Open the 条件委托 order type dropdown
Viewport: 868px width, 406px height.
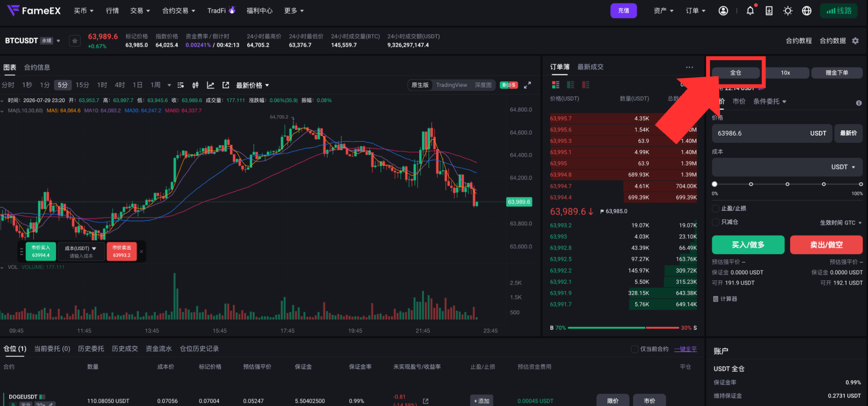[x=770, y=101]
